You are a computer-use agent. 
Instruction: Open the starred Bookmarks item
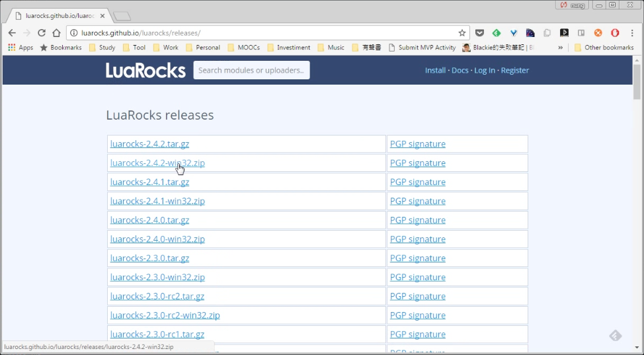(x=61, y=47)
